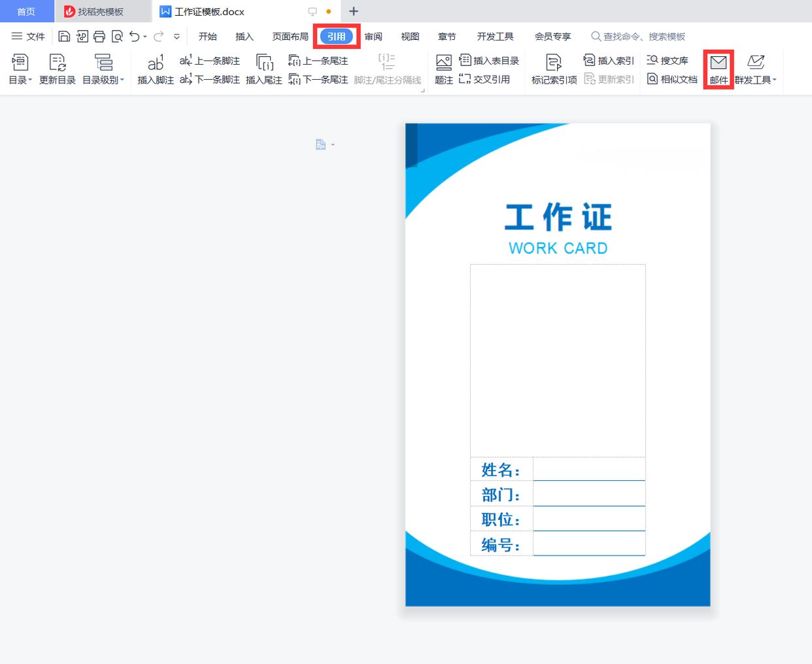Image resolution: width=812 pixels, height=664 pixels.
Task: Click the 邮件 mail merge icon
Action: 719,70
